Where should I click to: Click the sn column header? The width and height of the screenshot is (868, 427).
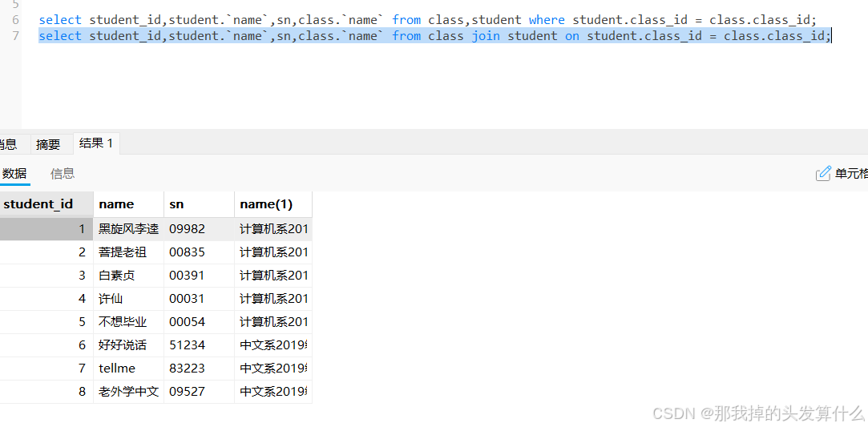200,204
